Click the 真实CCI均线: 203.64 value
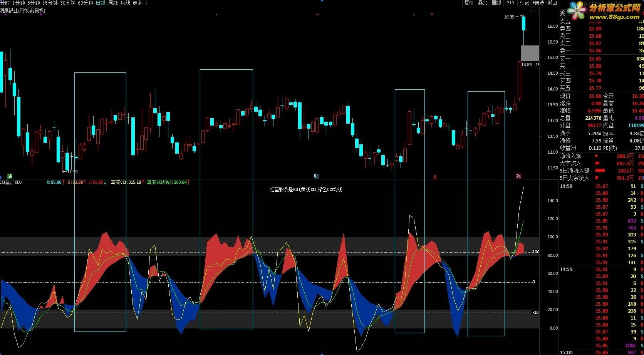The width and height of the screenshot is (644, 355). pos(167,182)
